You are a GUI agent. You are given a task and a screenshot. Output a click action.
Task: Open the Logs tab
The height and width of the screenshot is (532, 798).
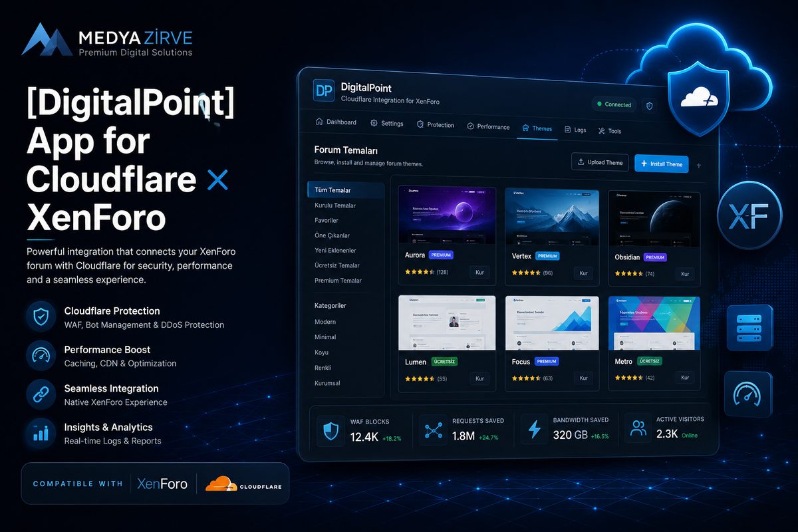coord(575,130)
